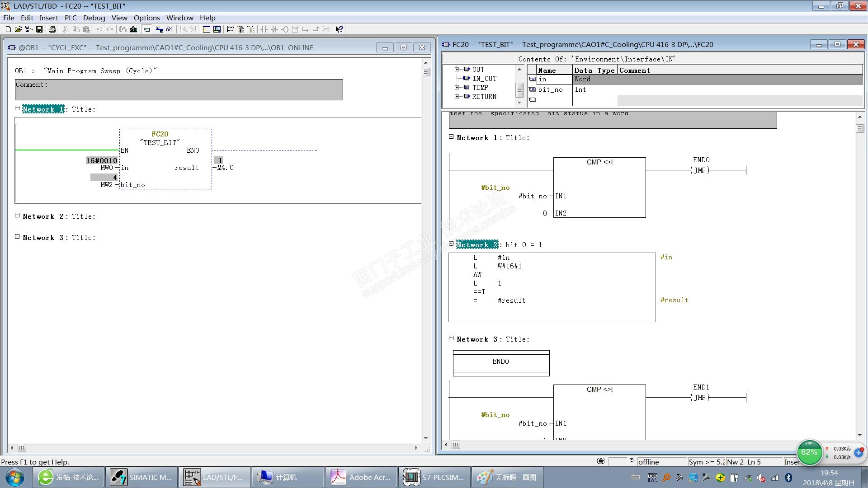Click the Download to PLC icon
This screenshot has height=488, width=868.
(133, 29)
